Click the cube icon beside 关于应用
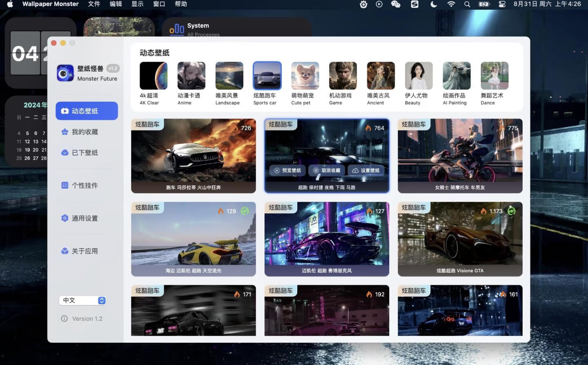 pyautogui.click(x=65, y=251)
